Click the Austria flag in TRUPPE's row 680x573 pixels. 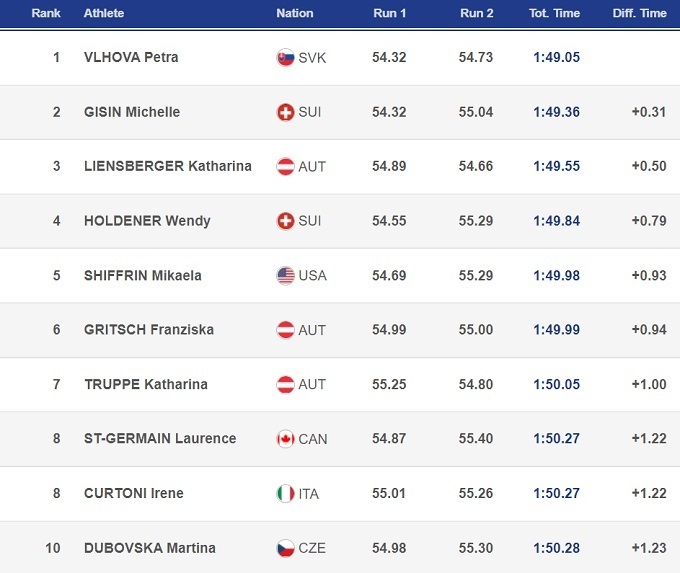(x=285, y=385)
